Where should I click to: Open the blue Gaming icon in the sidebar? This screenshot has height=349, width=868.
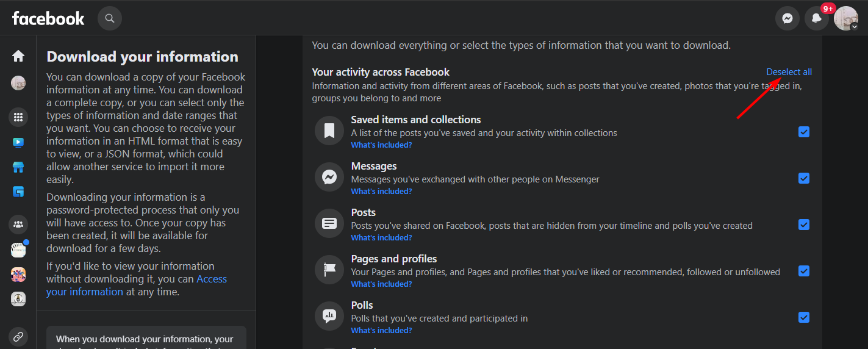point(18,192)
